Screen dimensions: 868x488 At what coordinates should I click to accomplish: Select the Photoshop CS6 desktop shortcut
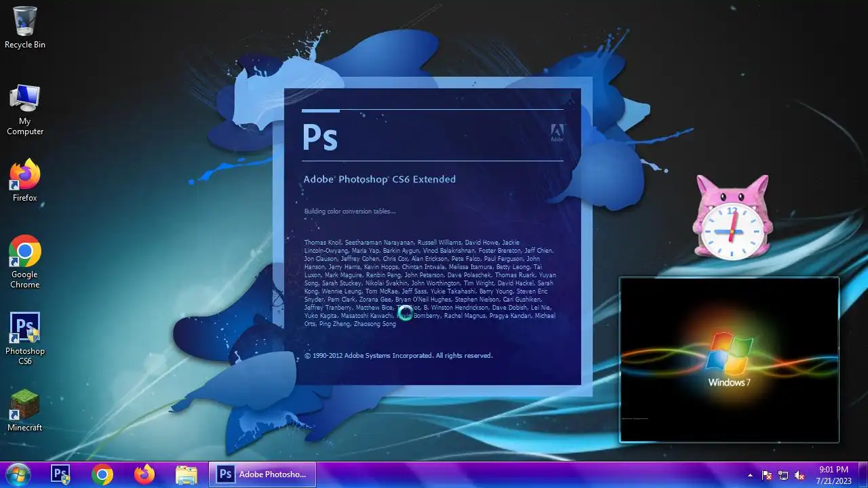coord(25,339)
